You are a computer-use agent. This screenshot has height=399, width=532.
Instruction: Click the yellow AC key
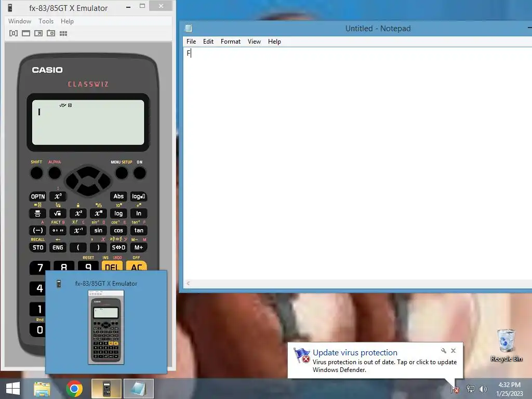137,266
